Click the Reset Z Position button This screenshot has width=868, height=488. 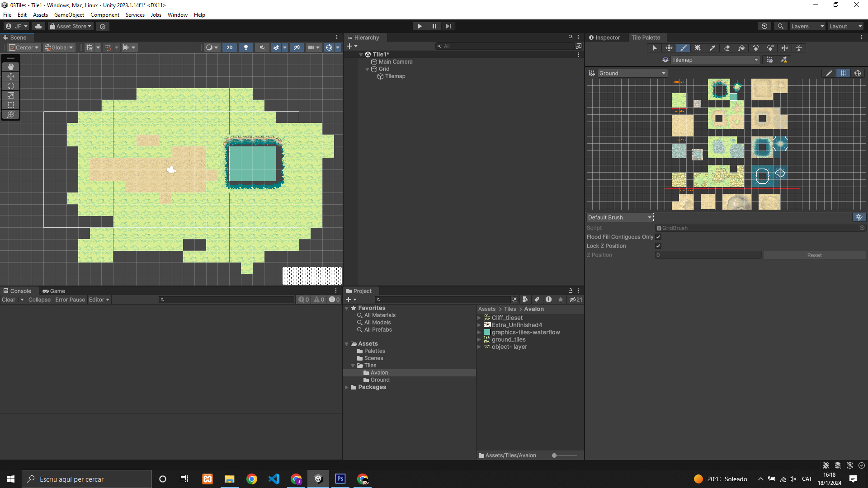(814, 255)
